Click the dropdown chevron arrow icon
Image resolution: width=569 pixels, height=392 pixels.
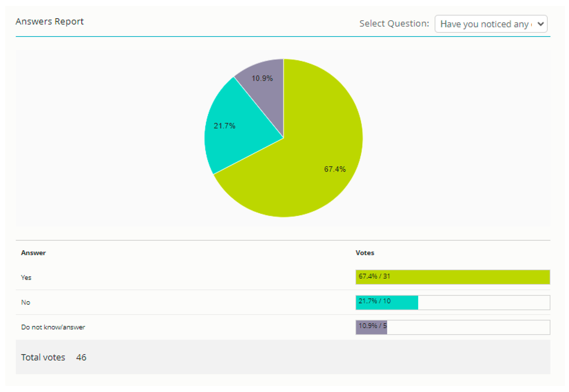pos(541,24)
